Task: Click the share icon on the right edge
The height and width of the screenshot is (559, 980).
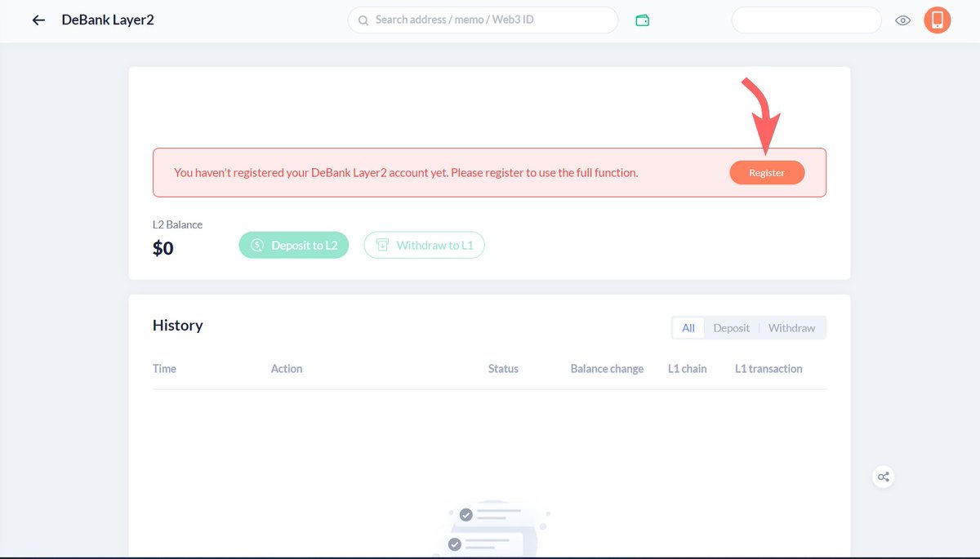Action: [883, 477]
